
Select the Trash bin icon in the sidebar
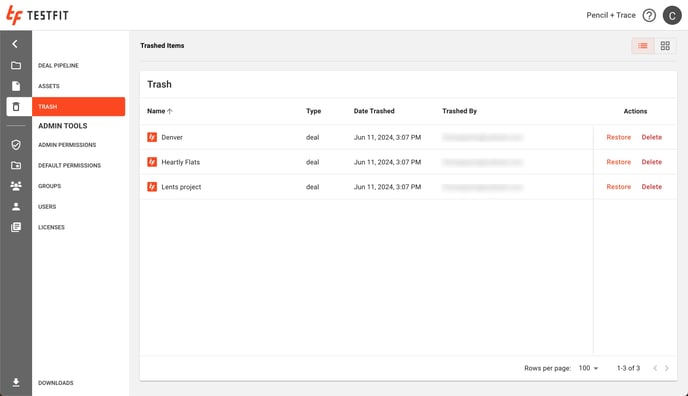point(16,107)
